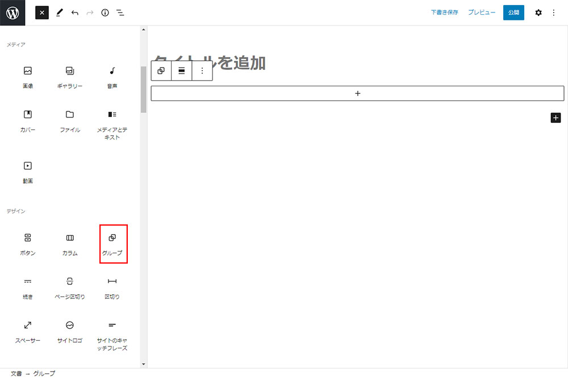Click the block inserter panel scrollbar

click(143, 90)
